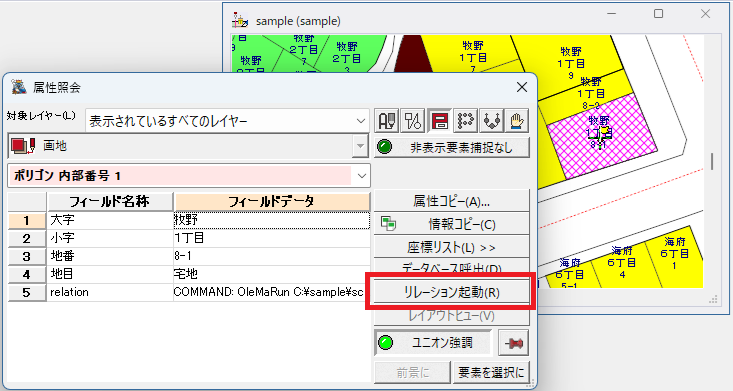This screenshot has width=733, height=391.
Task: Click the フィールド名称 column header
Action: [110, 202]
